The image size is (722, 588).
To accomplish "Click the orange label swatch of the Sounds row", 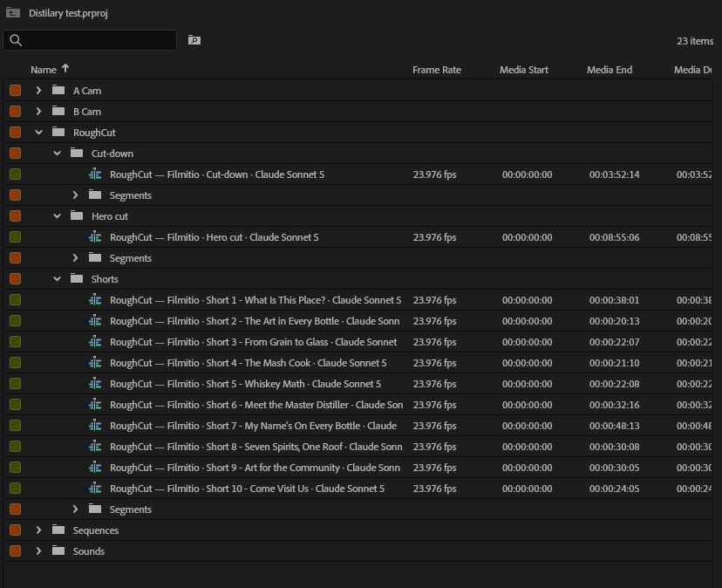I will (15, 550).
